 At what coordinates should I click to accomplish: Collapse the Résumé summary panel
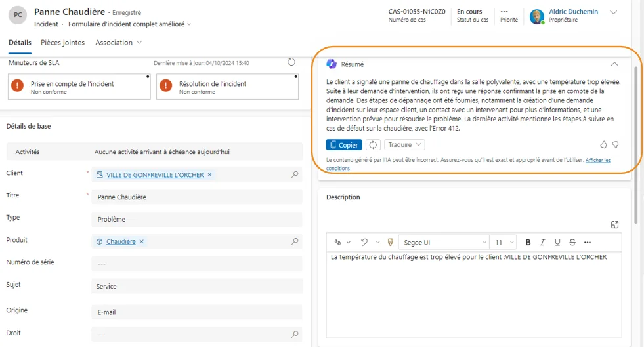click(614, 64)
